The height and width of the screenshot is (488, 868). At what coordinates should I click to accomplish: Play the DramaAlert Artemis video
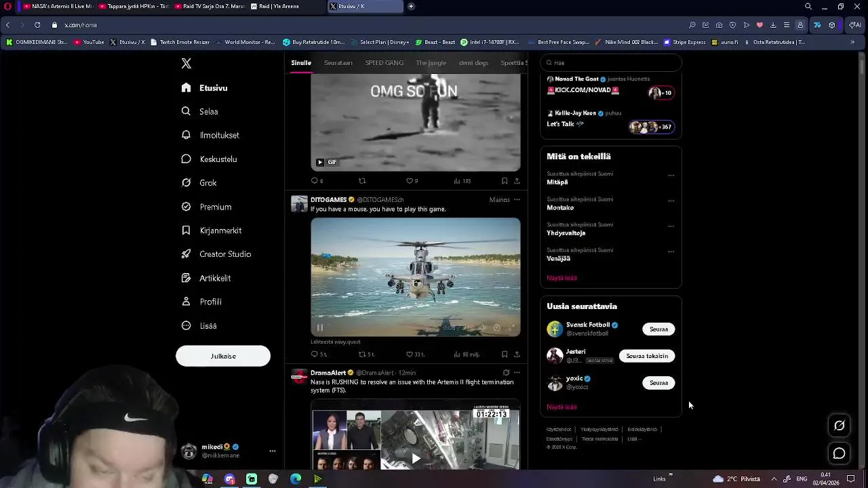pos(416,459)
